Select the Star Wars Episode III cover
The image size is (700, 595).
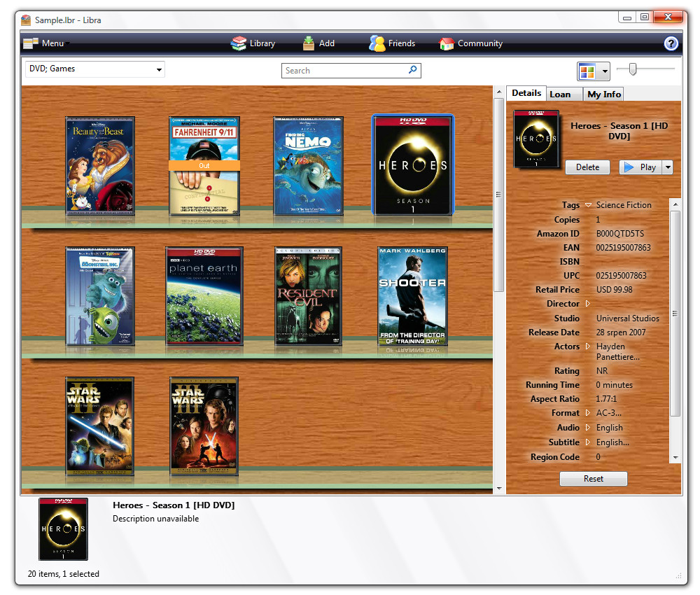(x=204, y=426)
